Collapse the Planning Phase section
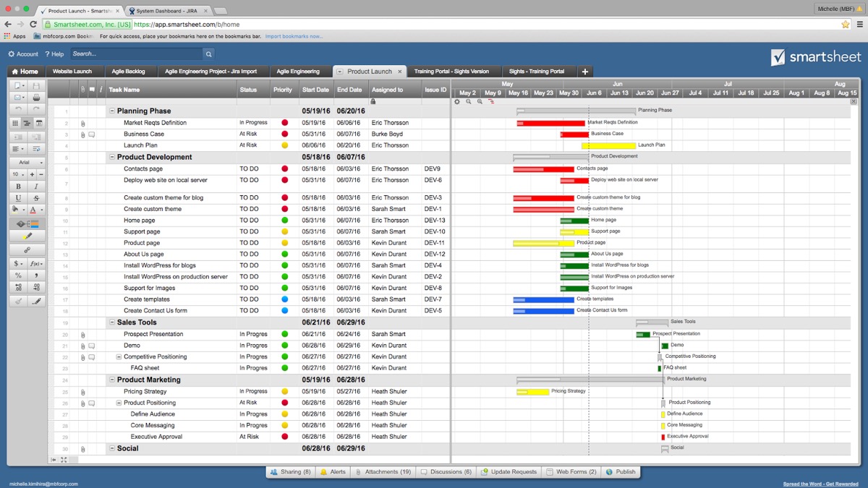 [112, 111]
